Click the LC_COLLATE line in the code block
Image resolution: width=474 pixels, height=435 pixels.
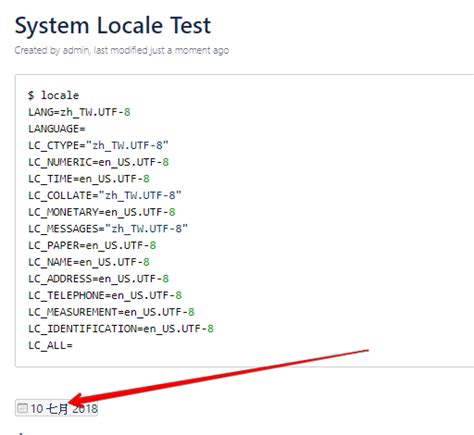pos(105,195)
